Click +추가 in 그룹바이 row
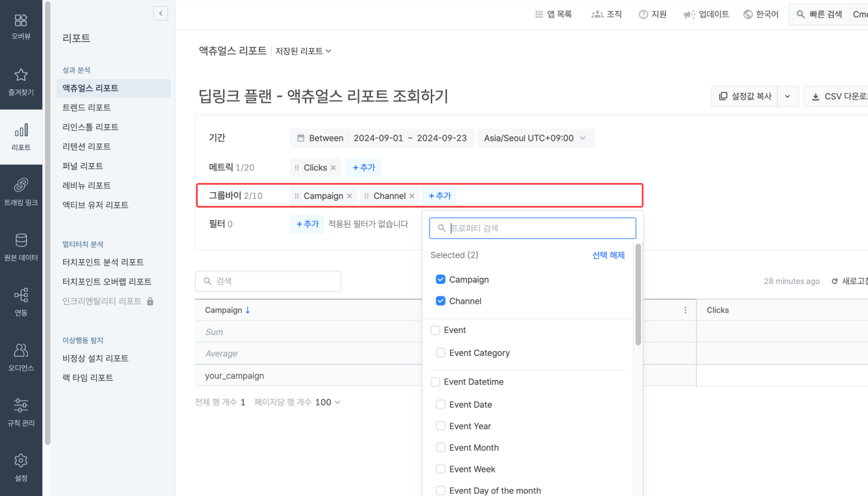This screenshot has width=868, height=496. click(x=440, y=196)
